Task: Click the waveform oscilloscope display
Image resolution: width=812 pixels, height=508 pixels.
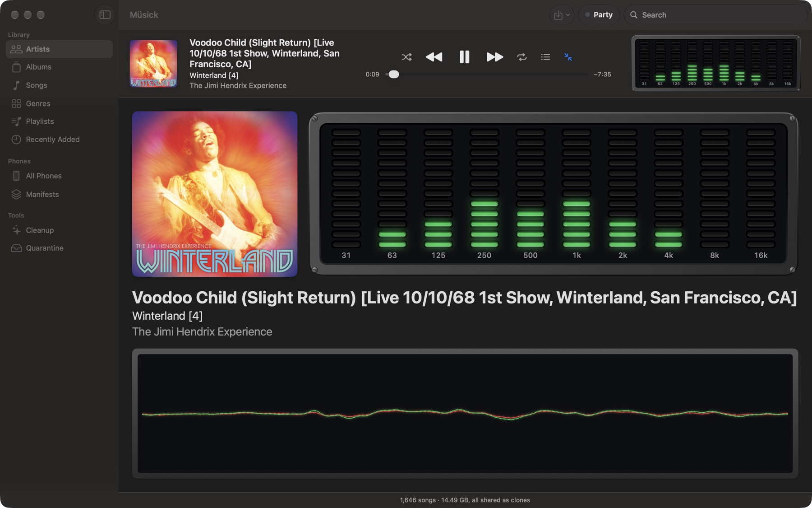Action: point(465,413)
